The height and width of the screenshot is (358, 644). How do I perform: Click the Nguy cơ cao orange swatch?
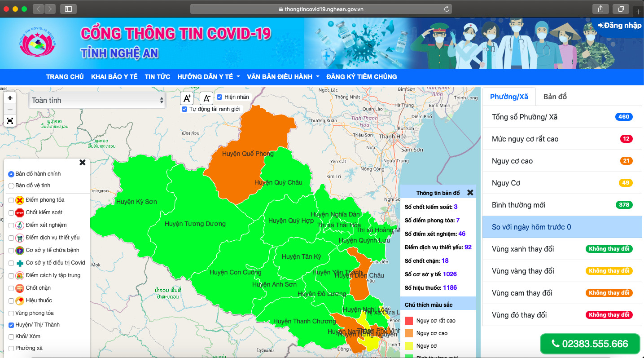pos(408,333)
